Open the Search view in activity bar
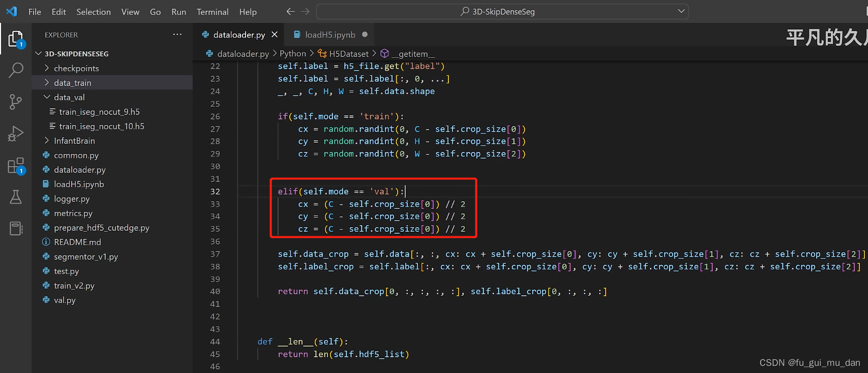This screenshot has width=868, height=373. click(x=16, y=70)
